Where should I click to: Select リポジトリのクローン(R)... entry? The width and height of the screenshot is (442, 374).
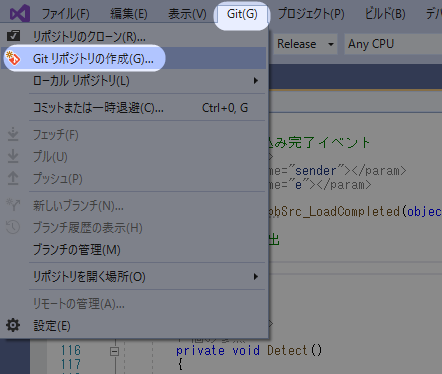pos(133,36)
